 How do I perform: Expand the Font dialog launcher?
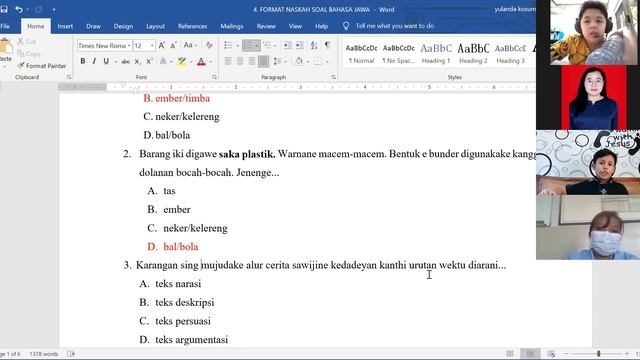click(x=214, y=77)
